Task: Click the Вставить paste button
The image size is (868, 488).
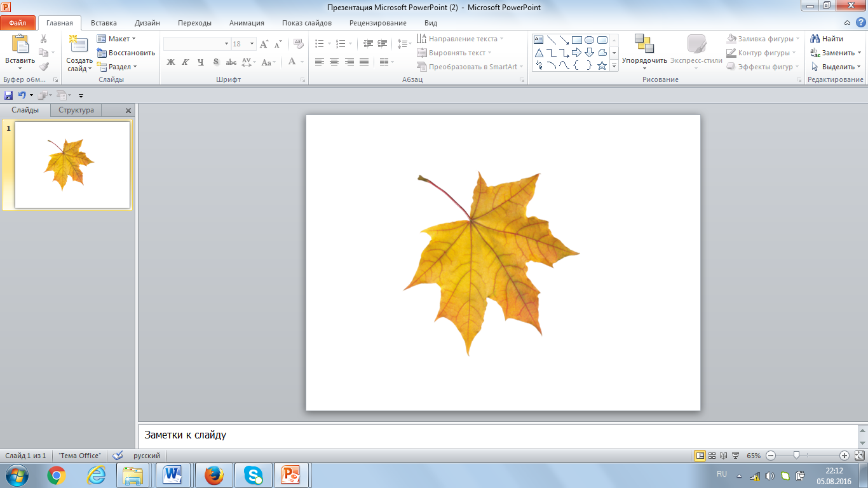Action: (x=20, y=52)
